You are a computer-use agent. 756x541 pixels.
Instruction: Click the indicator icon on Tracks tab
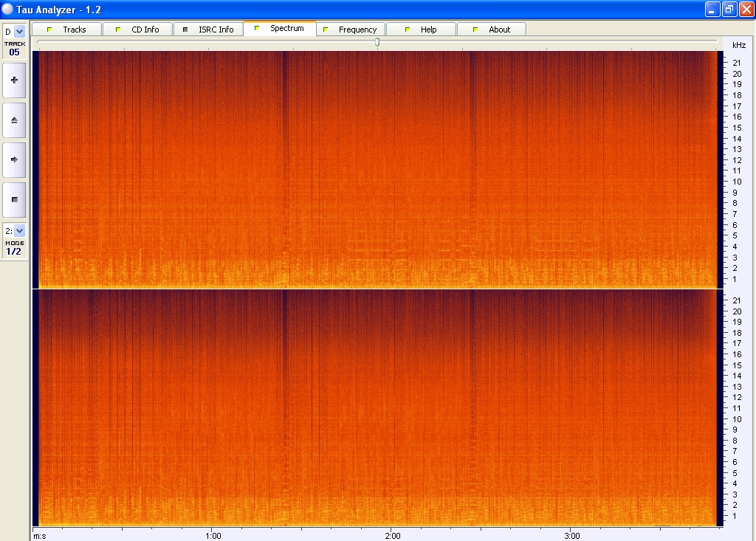[x=49, y=30]
